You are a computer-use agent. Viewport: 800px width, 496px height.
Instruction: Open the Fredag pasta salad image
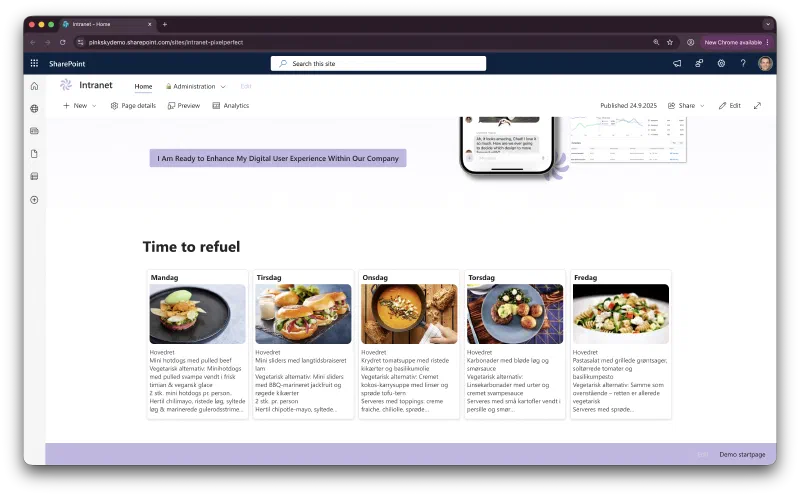(x=620, y=314)
